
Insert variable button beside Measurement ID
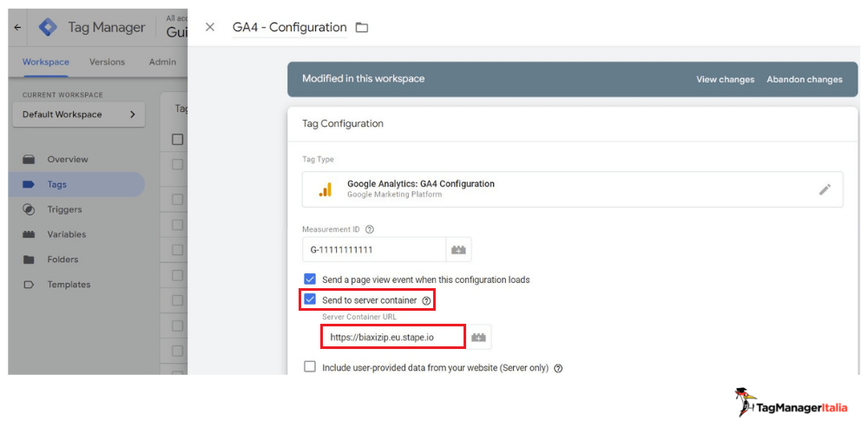pyautogui.click(x=458, y=250)
